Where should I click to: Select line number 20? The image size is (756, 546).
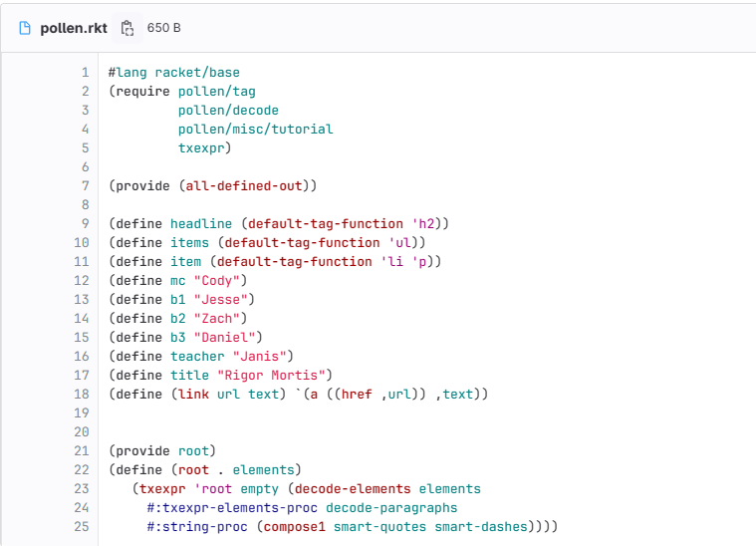pyautogui.click(x=82, y=431)
